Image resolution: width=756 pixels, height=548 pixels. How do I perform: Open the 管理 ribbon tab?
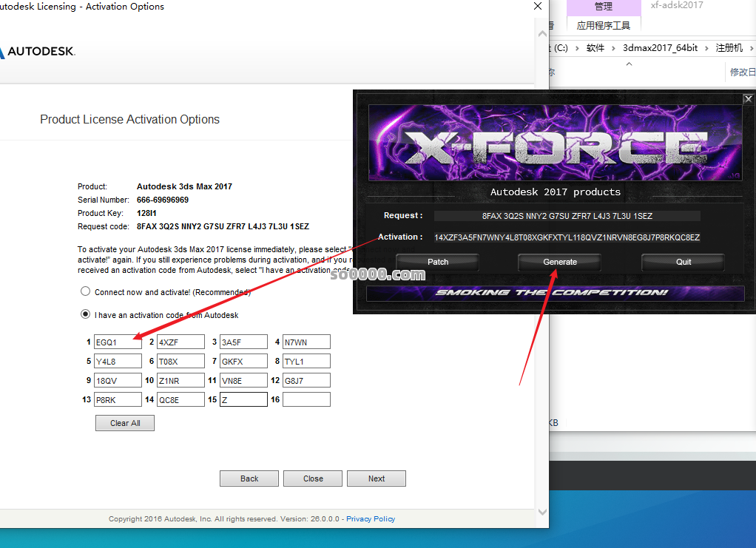click(604, 7)
